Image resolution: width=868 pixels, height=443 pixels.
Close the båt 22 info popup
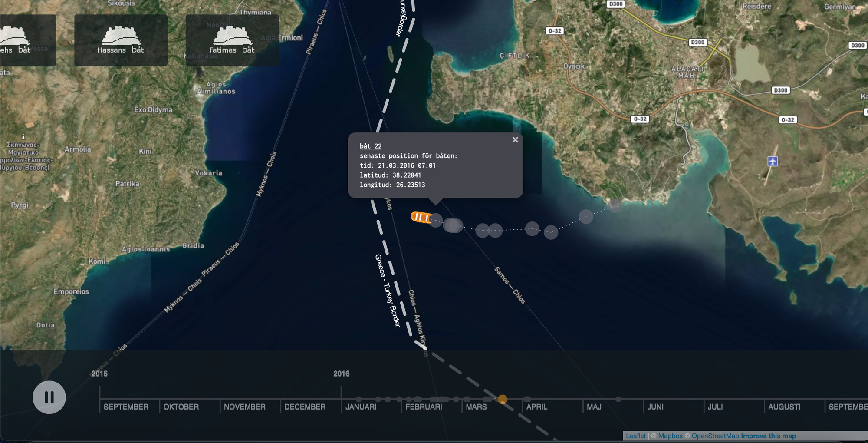point(515,140)
